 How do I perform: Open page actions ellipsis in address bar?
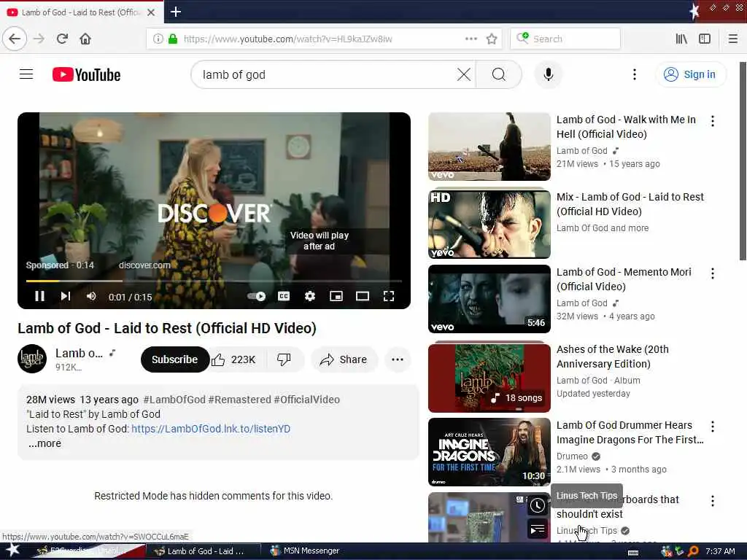pos(471,39)
